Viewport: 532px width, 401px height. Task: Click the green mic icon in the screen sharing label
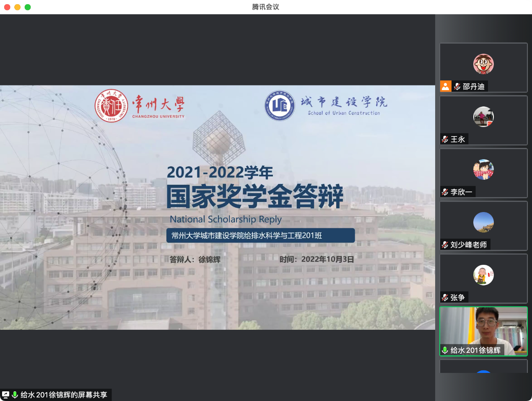point(15,395)
